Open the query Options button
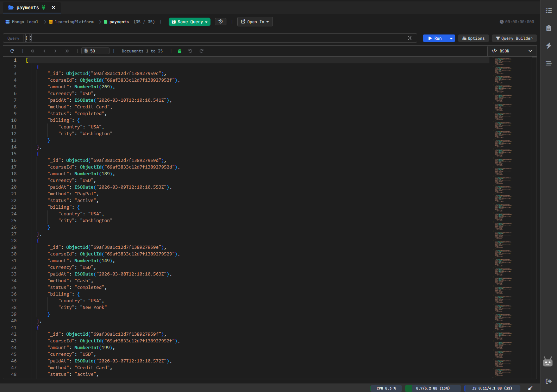The height and width of the screenshot is (392, 557). point(474,38)
